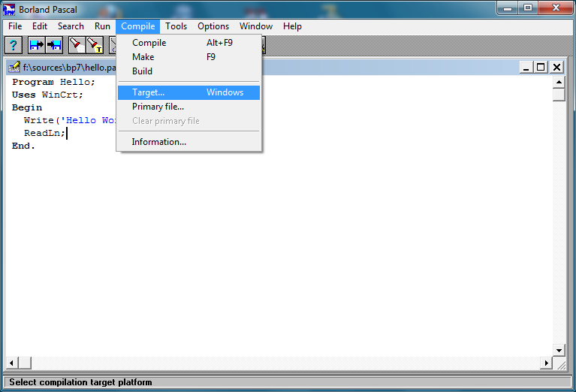576x392 pixels.
Task: Open the Primary file... dialog
Action: point(158,107)
